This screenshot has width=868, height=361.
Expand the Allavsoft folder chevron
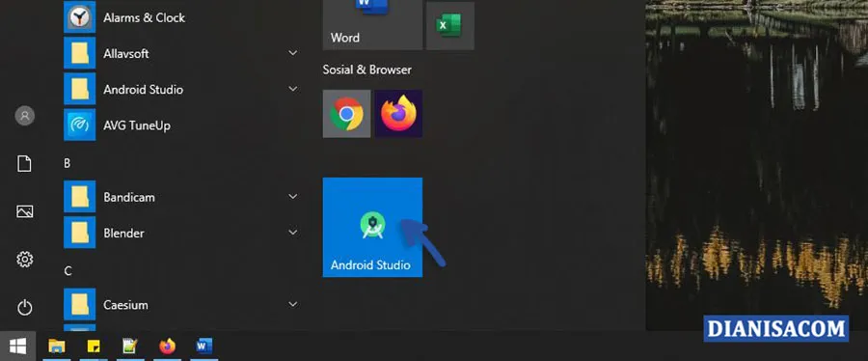tap(293, 53)
